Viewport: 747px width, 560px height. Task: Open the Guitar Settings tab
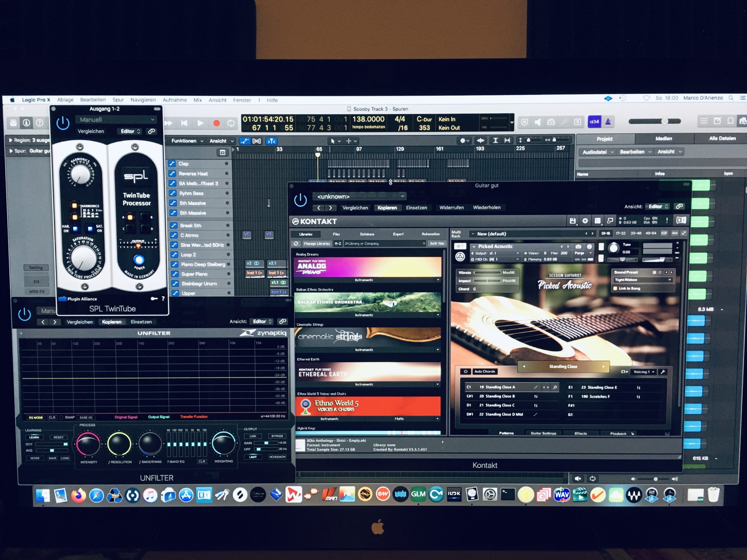click(543, 433)
